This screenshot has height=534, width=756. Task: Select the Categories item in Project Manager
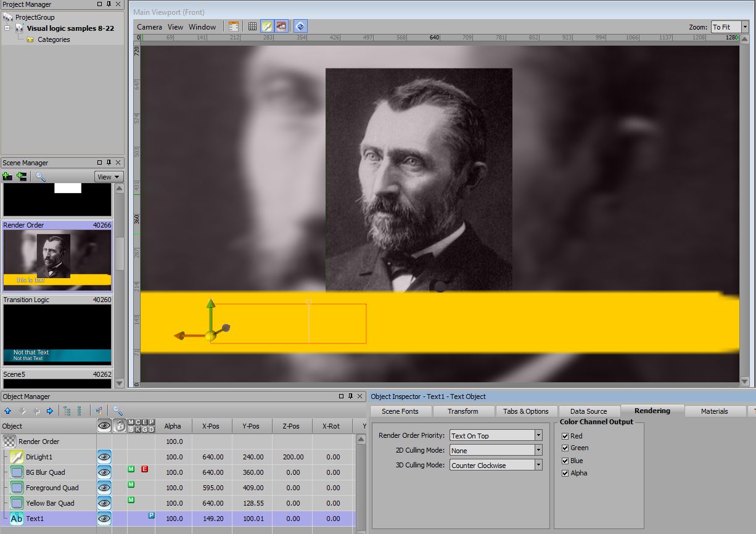click(54, 39)
